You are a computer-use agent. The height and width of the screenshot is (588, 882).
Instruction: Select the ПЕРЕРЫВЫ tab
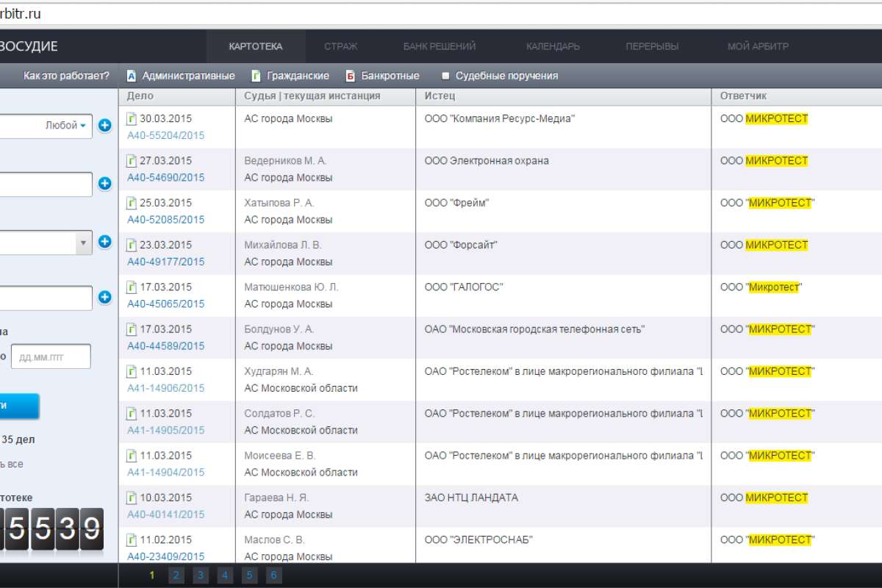652,46
